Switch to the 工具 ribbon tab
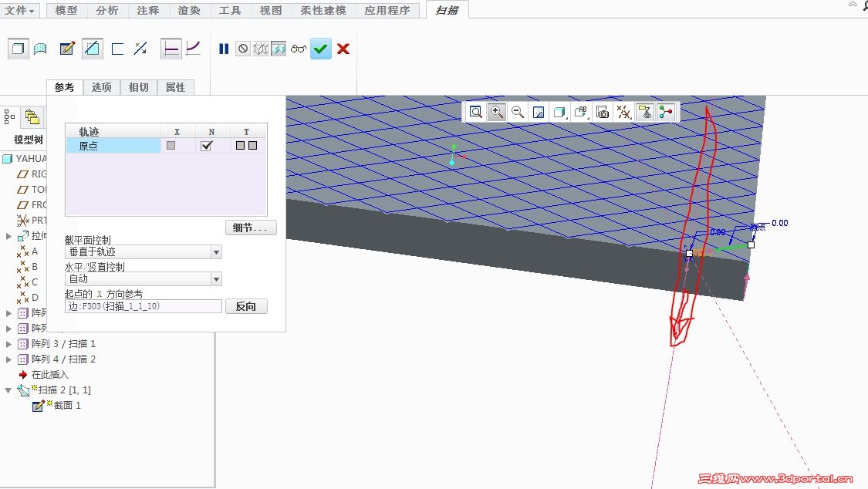The width and height of the screenshot is (868, 489). [x=230, y=11]
